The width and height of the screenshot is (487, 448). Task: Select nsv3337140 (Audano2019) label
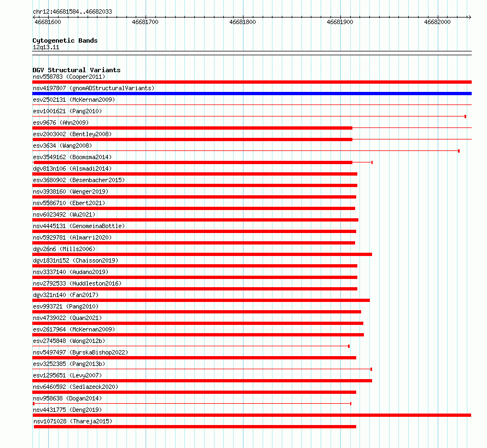(71, 272)
